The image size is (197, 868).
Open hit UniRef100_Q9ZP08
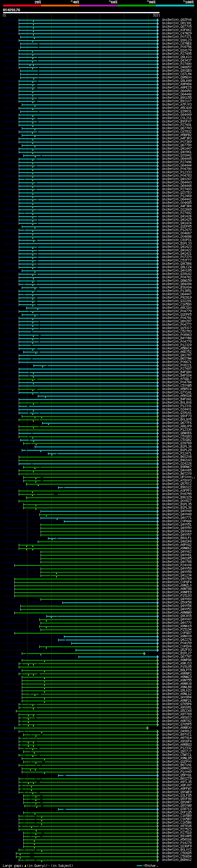click(x=176, y=20)
